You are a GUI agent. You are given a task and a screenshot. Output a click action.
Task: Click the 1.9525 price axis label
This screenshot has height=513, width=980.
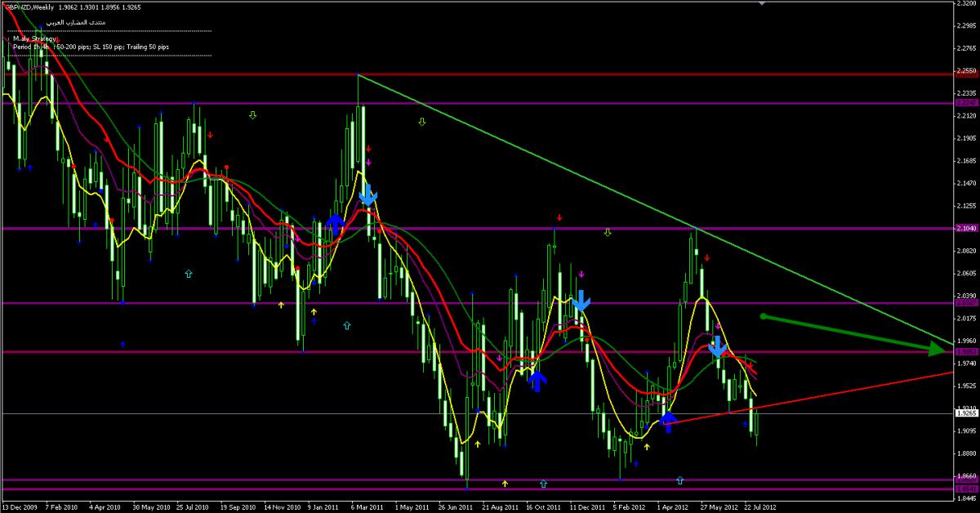point(967,386)
